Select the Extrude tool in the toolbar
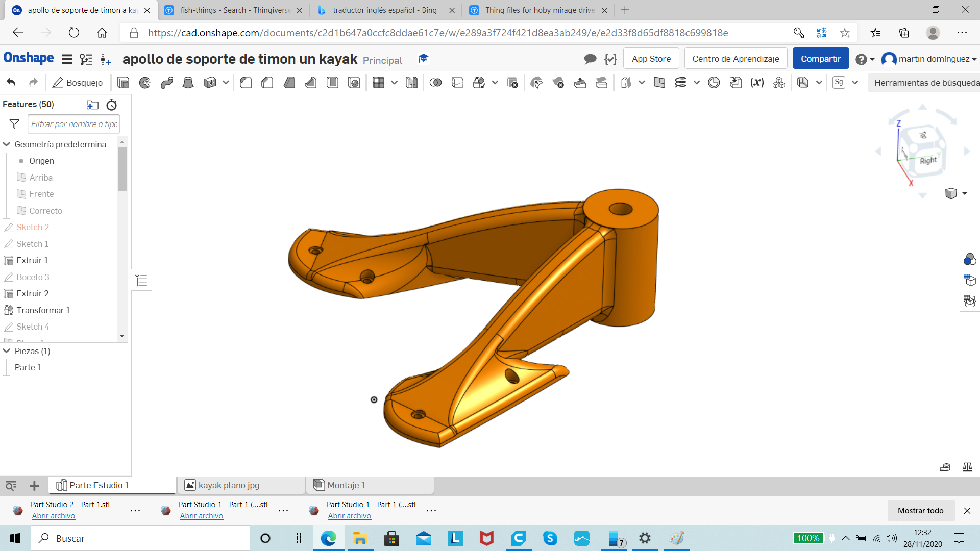 [123, 83]
